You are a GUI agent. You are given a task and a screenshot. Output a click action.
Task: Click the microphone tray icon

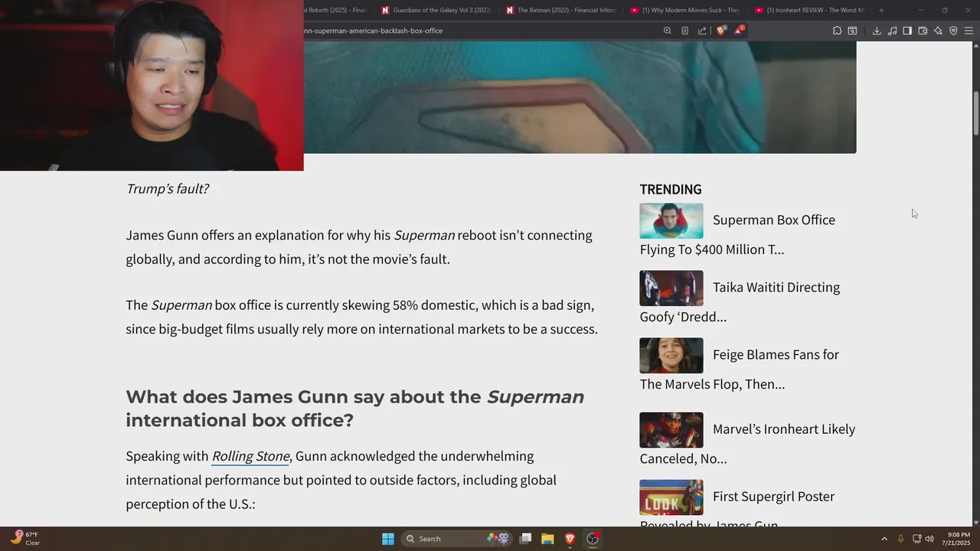tap(900, 539)
